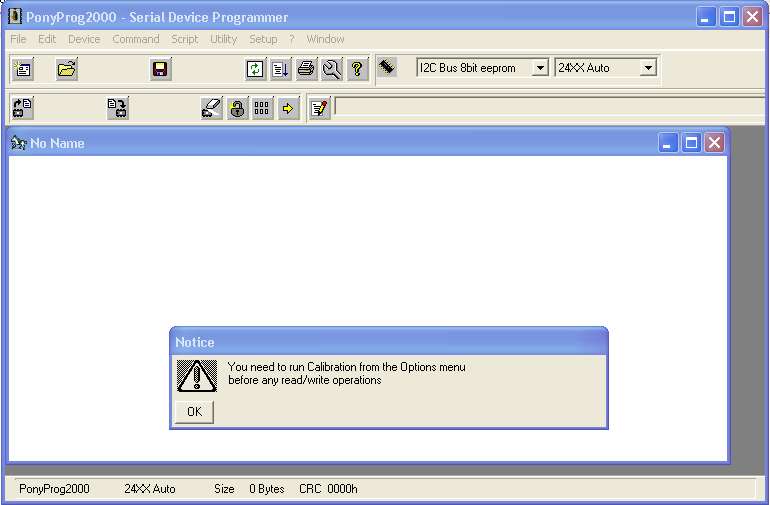Expand the 24XX Auto device dropdown

point(647,68)
